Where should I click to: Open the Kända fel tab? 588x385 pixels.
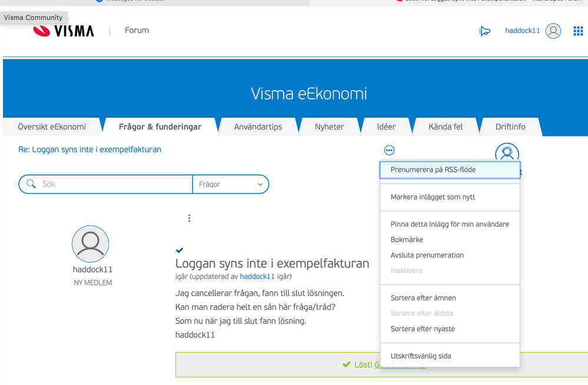[x=445, y=127]
